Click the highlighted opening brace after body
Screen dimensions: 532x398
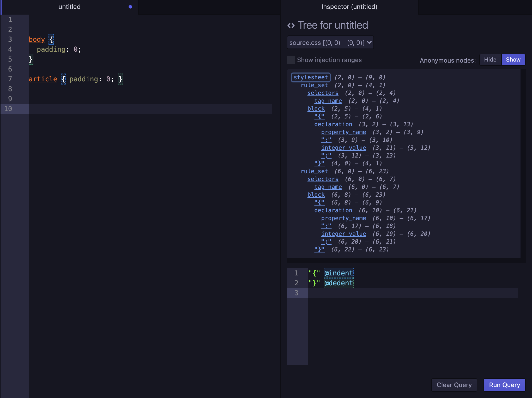pyautogui.click(x=51, y=39)
